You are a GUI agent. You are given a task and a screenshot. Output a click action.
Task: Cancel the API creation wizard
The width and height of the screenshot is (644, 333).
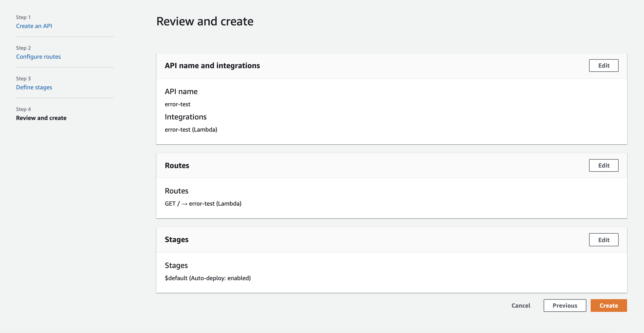pyautogui.click(x=521, y=306)
